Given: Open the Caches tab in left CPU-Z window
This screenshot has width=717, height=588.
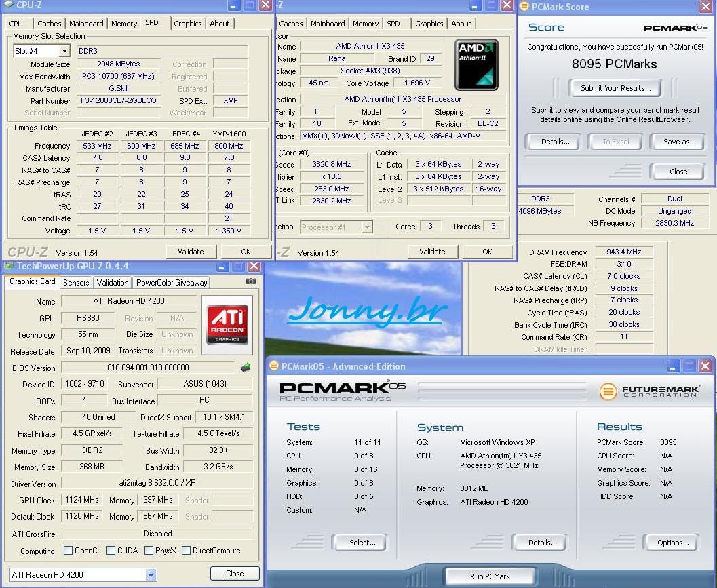Looking at the screenshot, I should [x=50, y=24].
